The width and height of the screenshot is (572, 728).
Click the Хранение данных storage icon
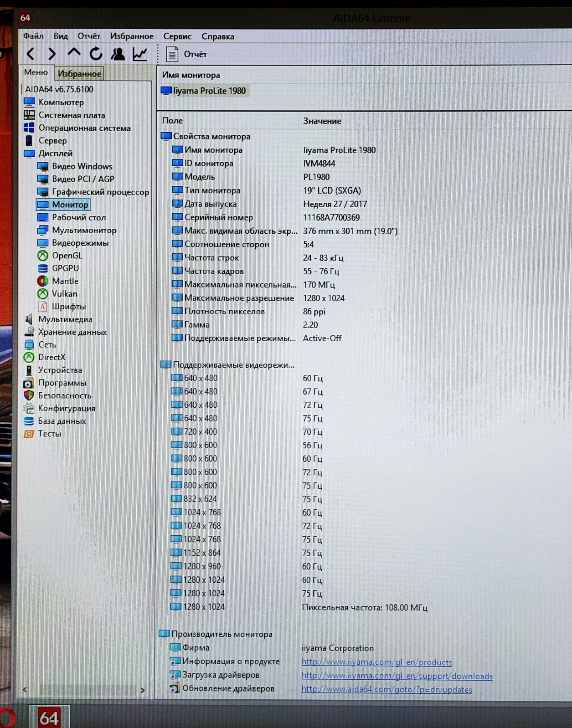(29, 332)
